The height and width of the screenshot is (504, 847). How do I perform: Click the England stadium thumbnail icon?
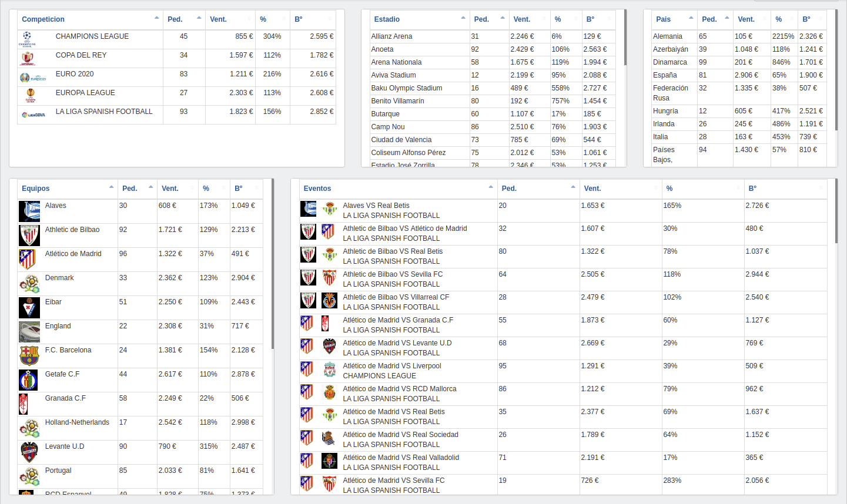coord(29,332)
